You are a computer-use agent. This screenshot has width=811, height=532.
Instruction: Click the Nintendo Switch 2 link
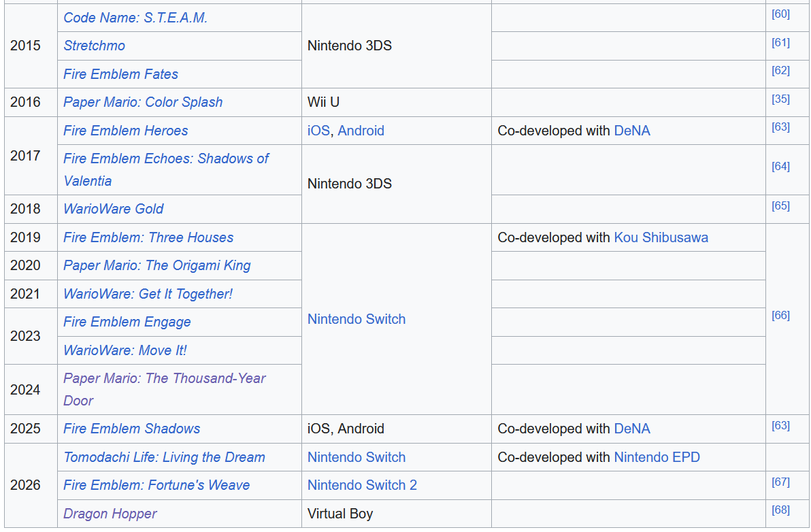pos(362,485)
